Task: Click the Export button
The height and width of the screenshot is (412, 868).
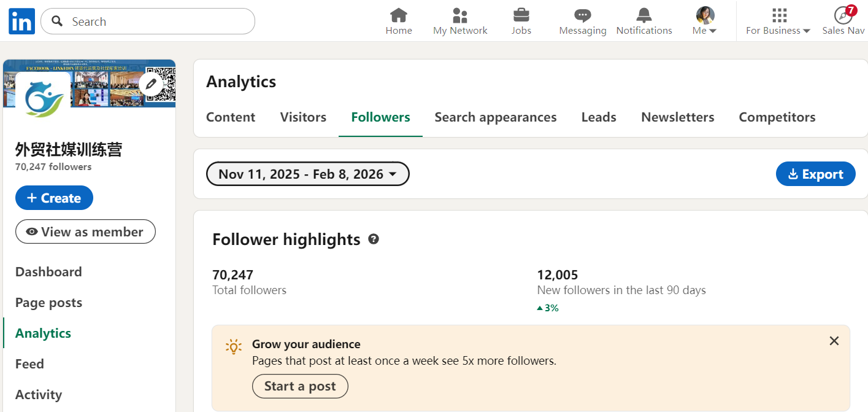Action: tap(815, 174)
